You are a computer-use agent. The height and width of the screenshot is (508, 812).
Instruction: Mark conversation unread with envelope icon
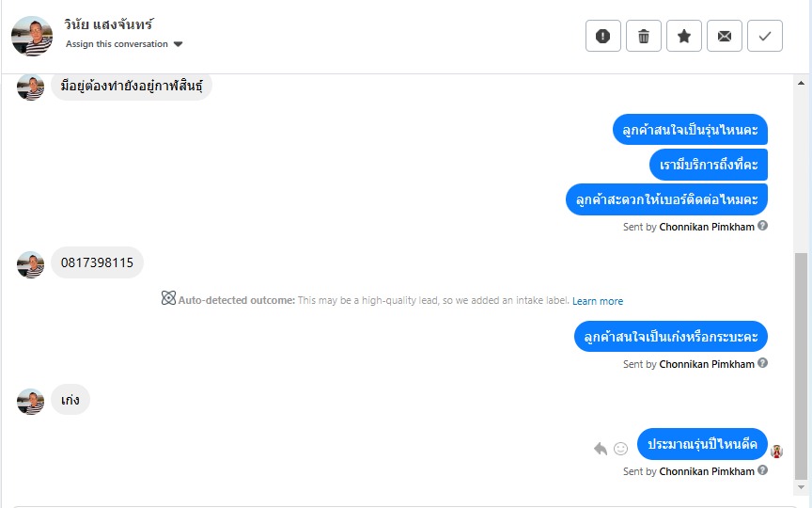pyautogui.click(x=724, y=36)
